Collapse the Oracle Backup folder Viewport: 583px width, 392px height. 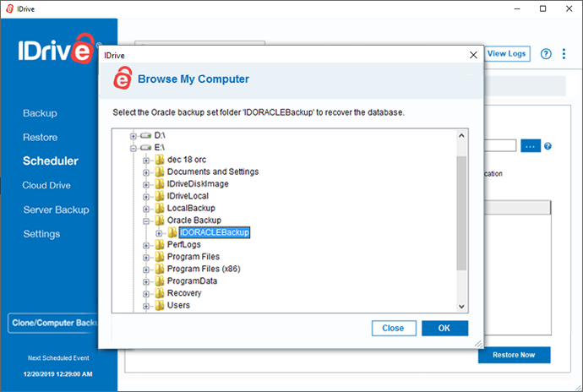[x=146, y=221]
